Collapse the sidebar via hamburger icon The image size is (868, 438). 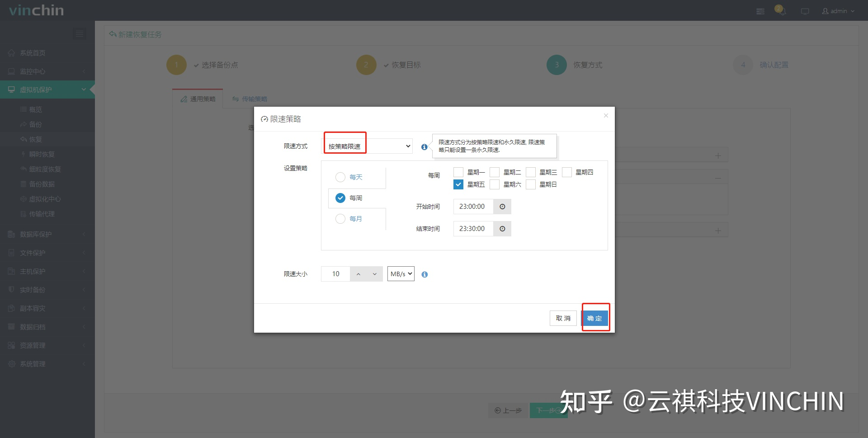(x=80, y=33)
